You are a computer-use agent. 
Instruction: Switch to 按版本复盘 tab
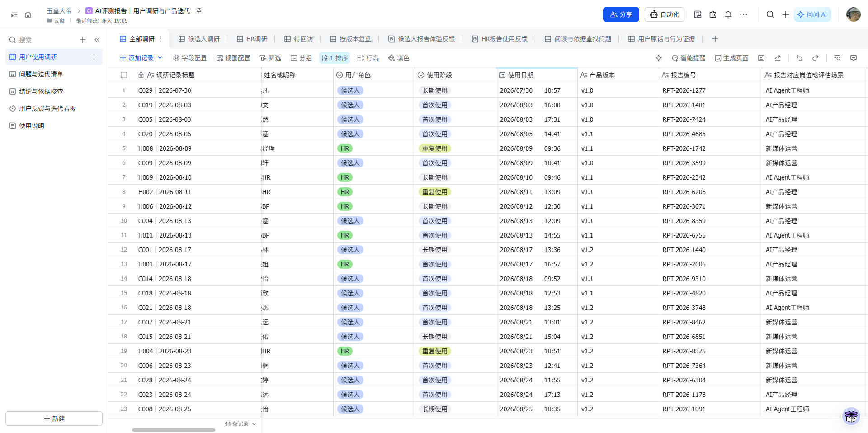351,39
